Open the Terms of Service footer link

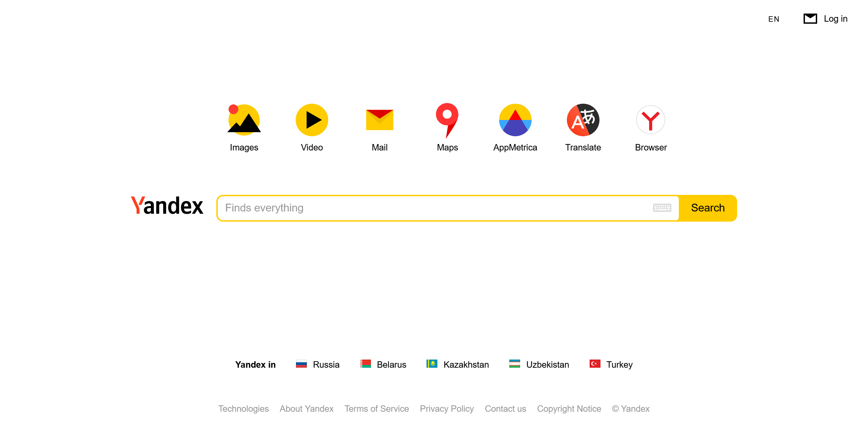click(x=376, y=409)
